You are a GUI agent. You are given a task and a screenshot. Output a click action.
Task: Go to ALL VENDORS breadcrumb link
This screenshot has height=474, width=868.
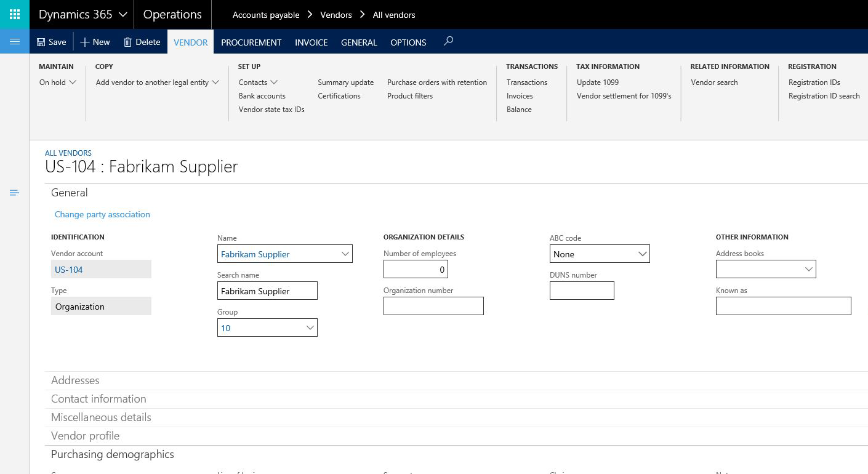click(x=68, y=153)
